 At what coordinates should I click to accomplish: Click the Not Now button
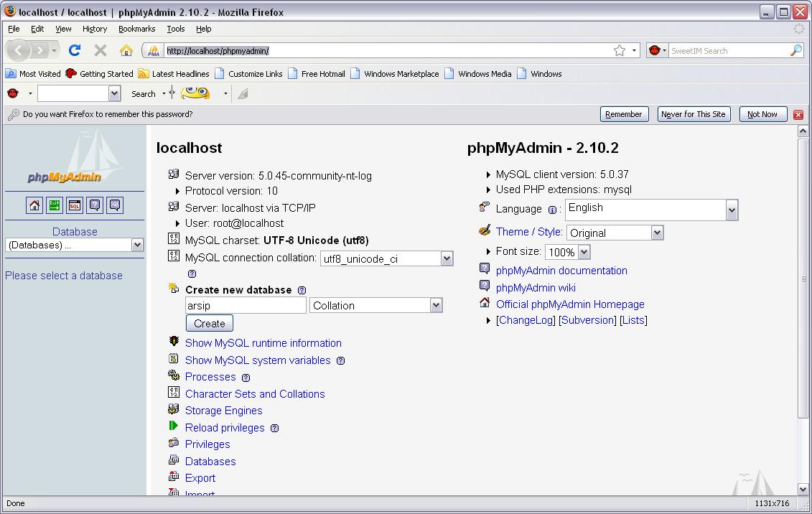pos(762,114)
